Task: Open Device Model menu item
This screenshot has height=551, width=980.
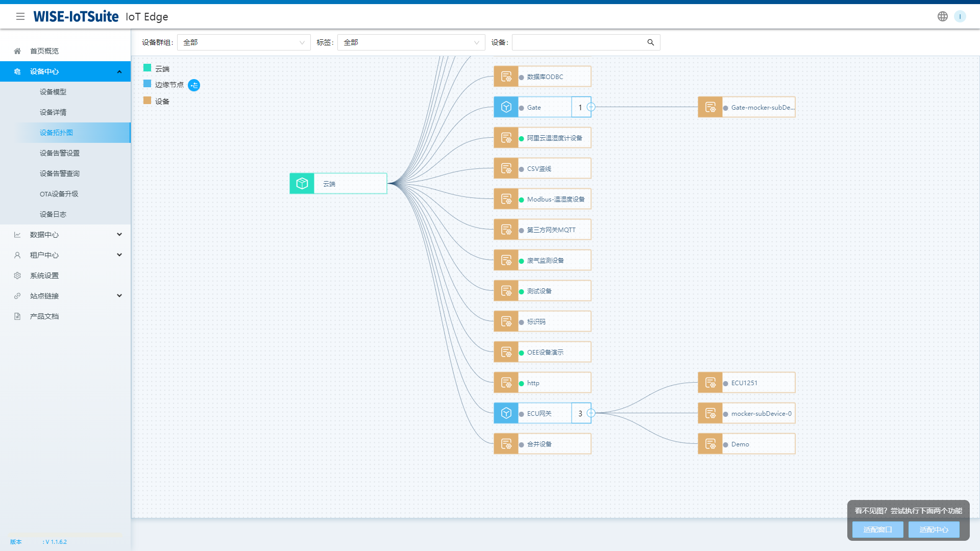Action: point(53,92)
